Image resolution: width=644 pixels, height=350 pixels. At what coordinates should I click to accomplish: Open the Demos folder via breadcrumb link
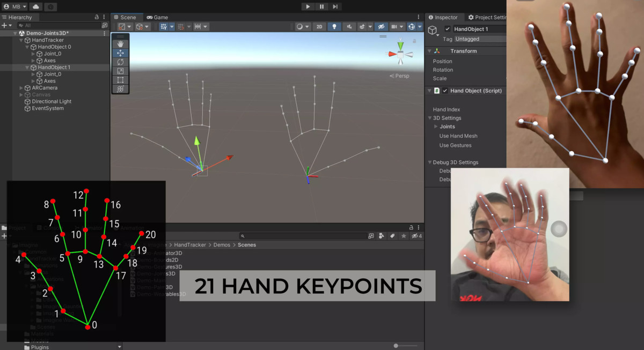coord(222,245)
